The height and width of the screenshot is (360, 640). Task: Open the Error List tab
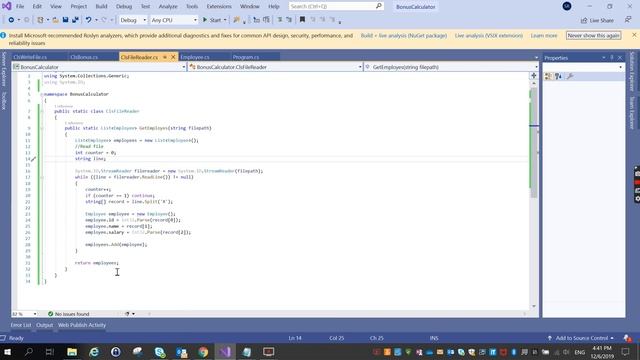point(21,325)
